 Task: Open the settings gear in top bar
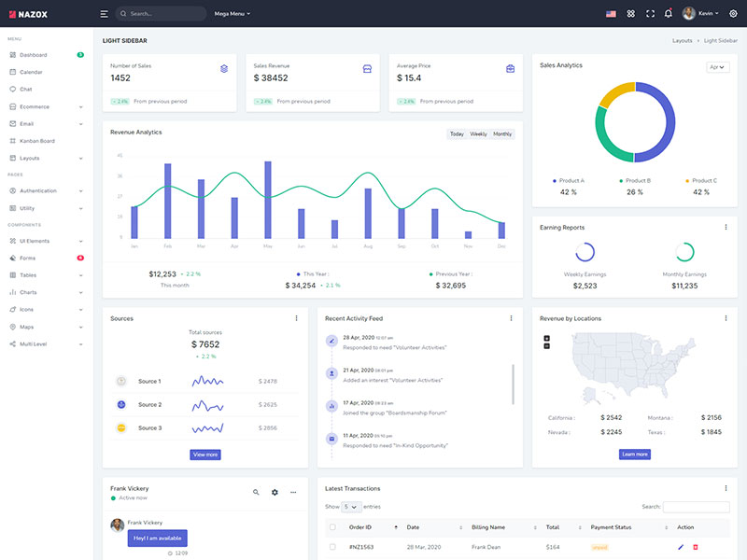click(733, 14)
